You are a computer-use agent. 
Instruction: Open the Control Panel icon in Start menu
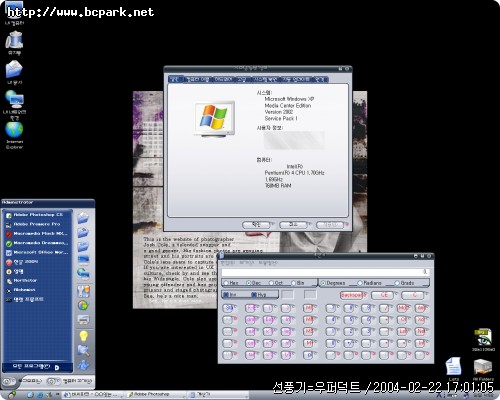[x=83, y=291]
